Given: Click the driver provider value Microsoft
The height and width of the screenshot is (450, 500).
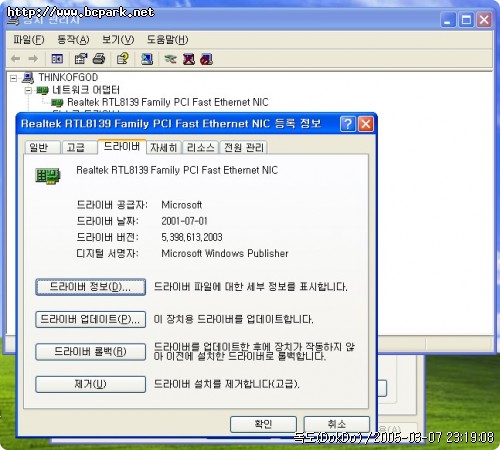Looking at the screenshot, I should tap(182, 205).
